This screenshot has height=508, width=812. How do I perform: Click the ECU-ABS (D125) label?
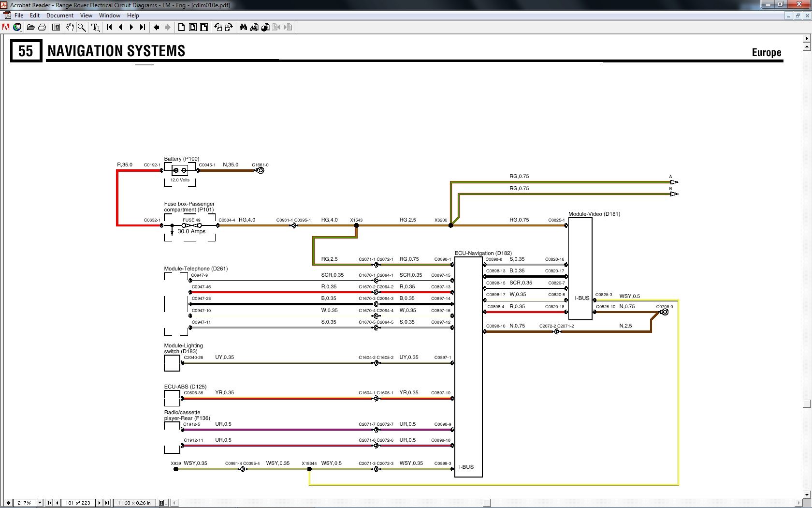pyautogui.click(x=185, y=387)
